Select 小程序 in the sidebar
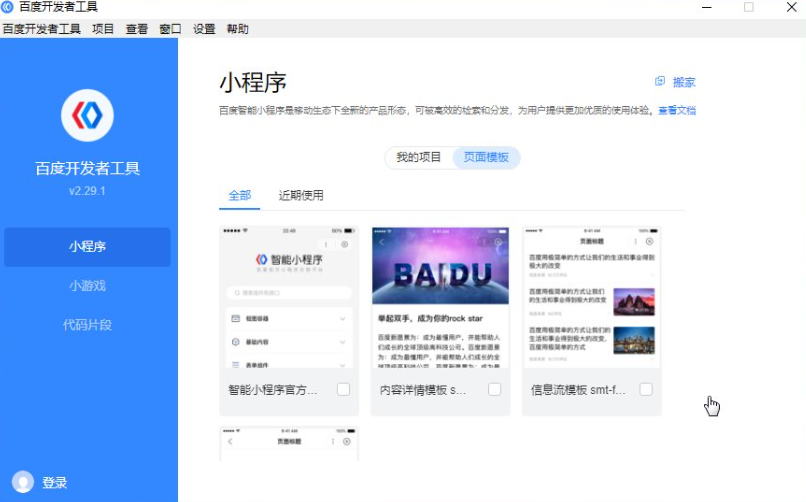 tap(87, 247)
